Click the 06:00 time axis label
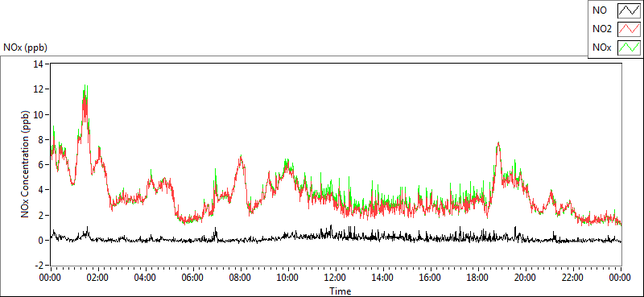Screen dimensions: 644x297 tap(192, 278)
